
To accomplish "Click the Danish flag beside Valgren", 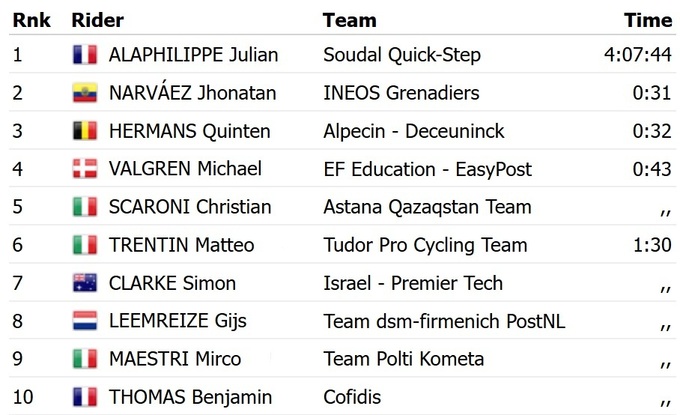I will click(85, 169).
